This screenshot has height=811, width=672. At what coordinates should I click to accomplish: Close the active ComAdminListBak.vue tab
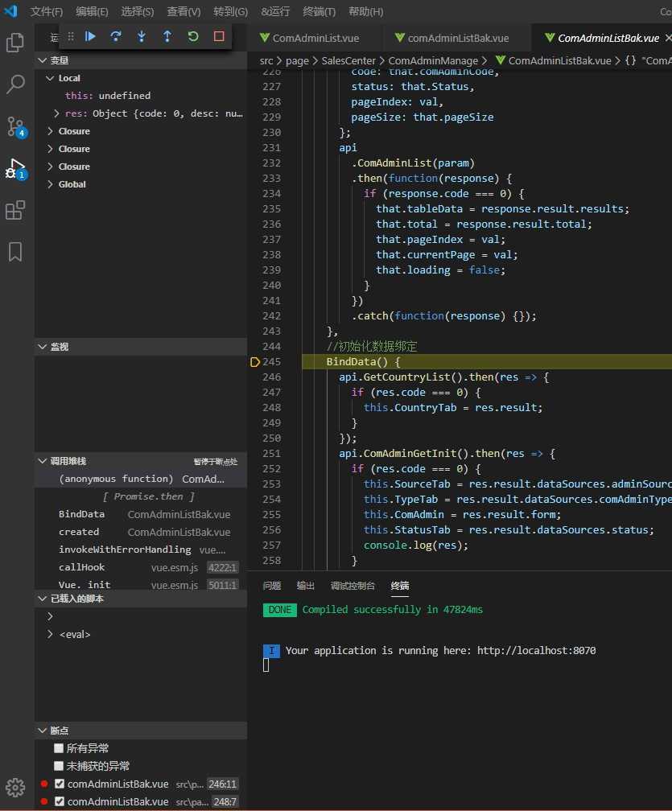[x=668, y=38]
